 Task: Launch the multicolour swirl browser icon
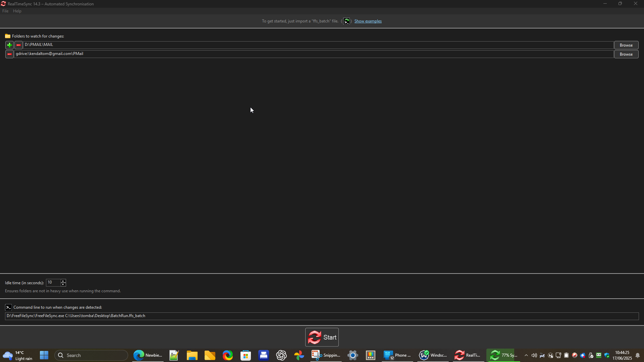228,355
